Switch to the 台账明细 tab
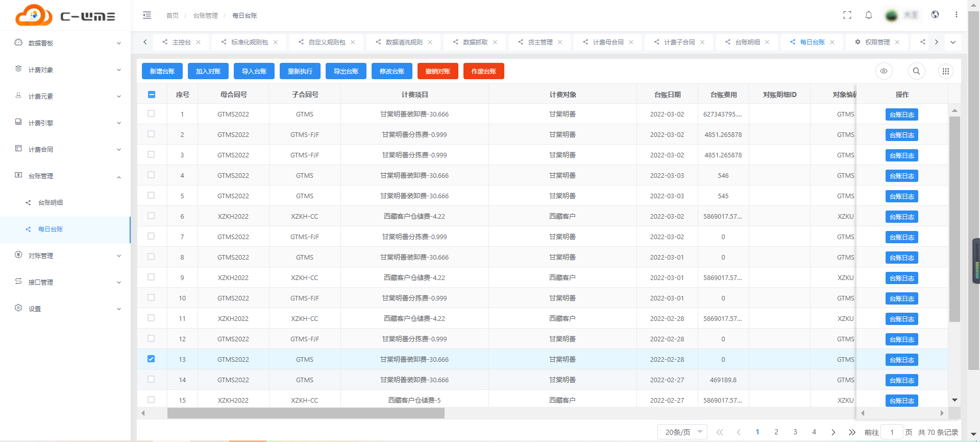The width and height of the screenshot is (980, 442). tap(747, 42)
